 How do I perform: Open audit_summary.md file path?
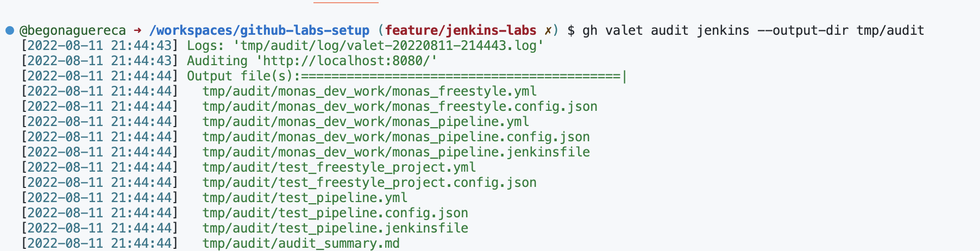[x=301, y=243]
